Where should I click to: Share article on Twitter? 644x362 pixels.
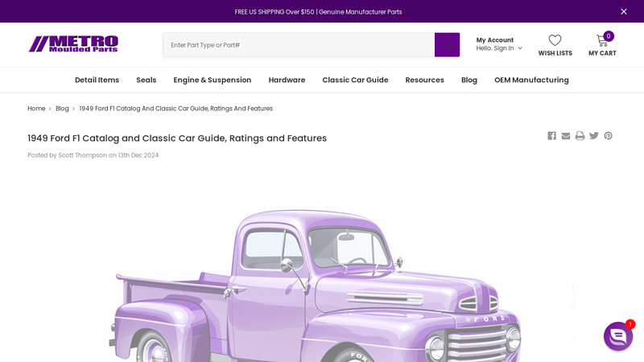[x=594, y=136]
